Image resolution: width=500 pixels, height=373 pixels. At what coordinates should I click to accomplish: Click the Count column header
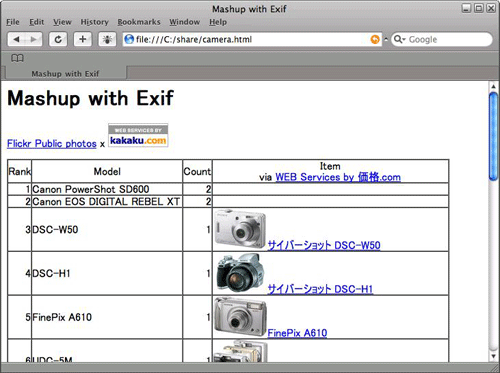pos(197,172)
